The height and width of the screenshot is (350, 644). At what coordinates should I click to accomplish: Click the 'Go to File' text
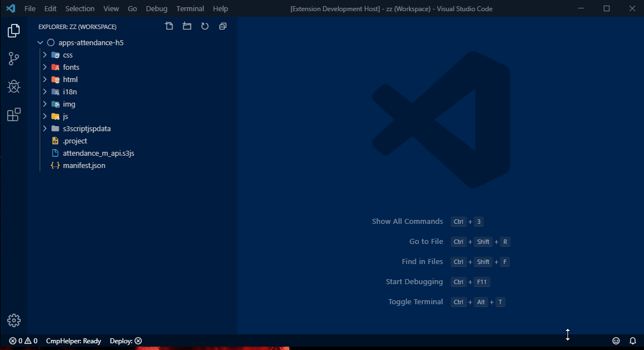click(426, 242)
